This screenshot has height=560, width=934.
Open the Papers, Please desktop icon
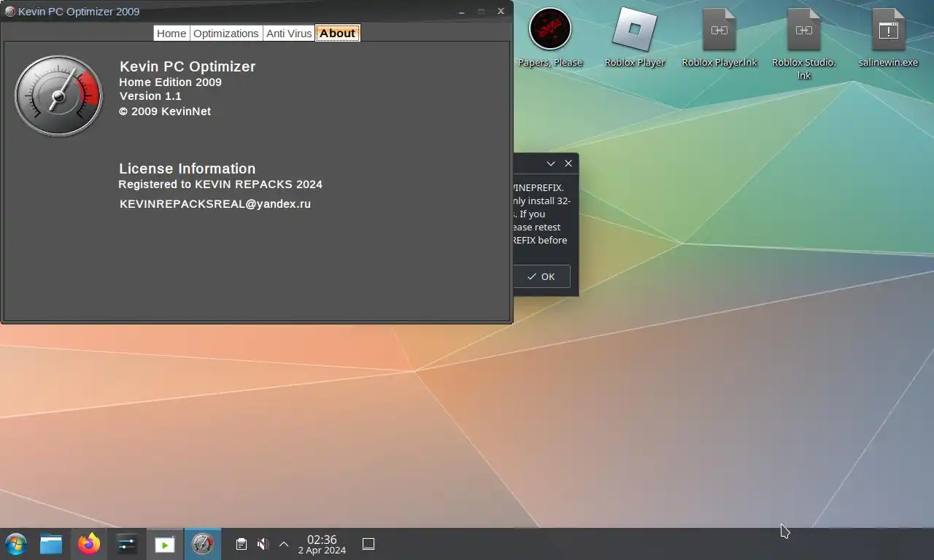550,38
